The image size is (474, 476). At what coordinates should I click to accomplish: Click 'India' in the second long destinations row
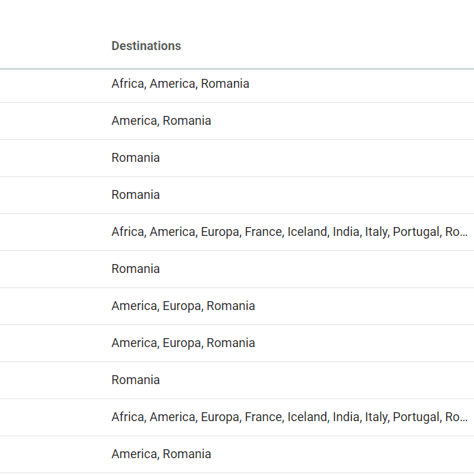tap(346, 417)
